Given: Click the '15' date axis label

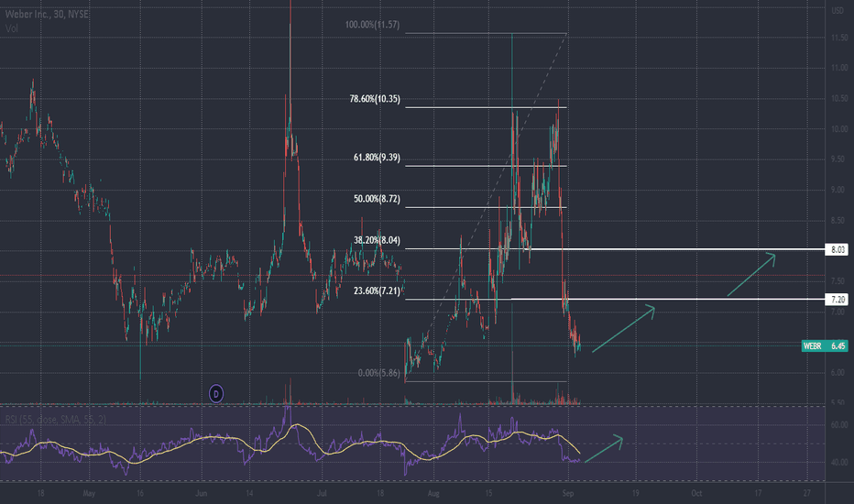Looking at the screenshot, I should [x=488, y=494].
